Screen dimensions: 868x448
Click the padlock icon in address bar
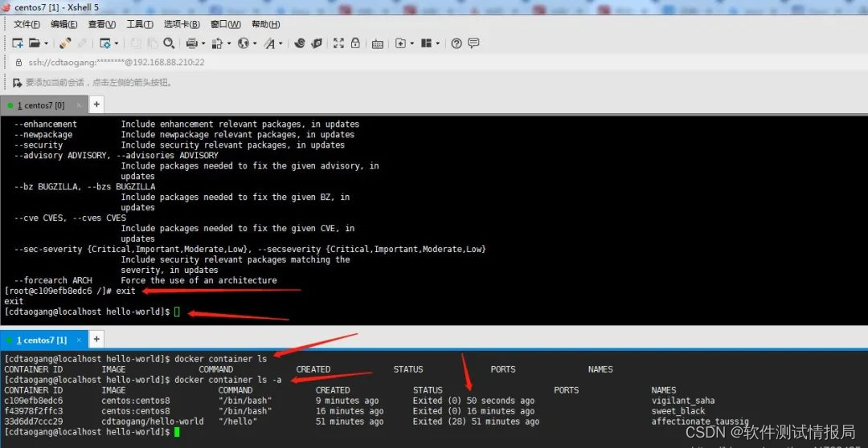coord(18,63)
